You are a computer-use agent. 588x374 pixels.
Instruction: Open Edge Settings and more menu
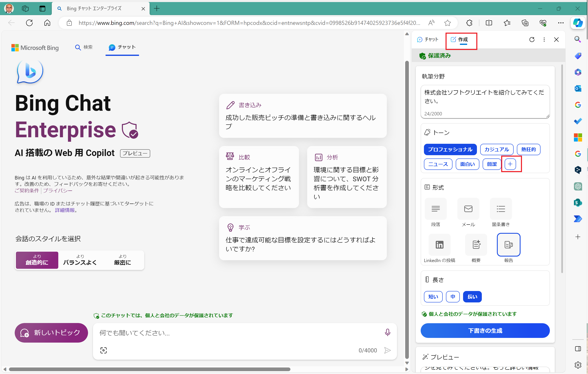point(561,23)
